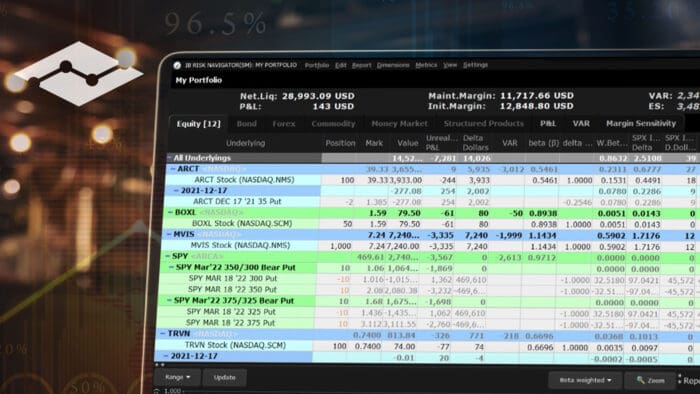
Task: Collapse the BOXL underlying group
Action: point(171,212)
